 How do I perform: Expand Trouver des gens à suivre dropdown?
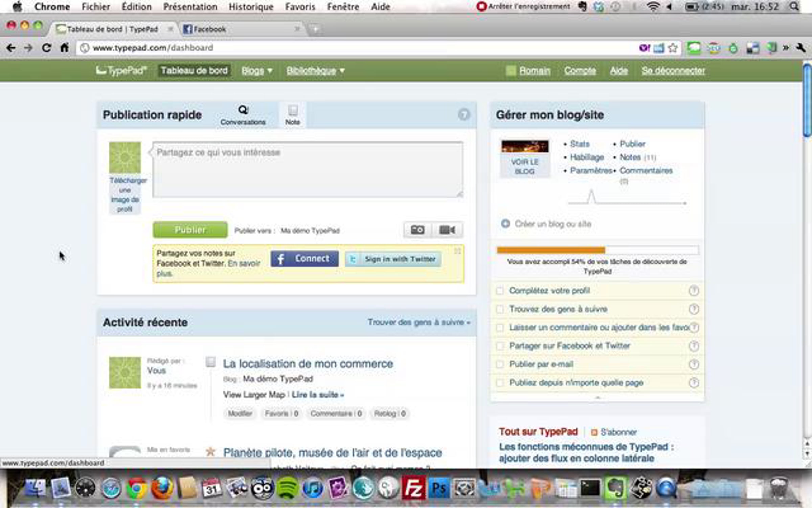(x=419, y=322)
